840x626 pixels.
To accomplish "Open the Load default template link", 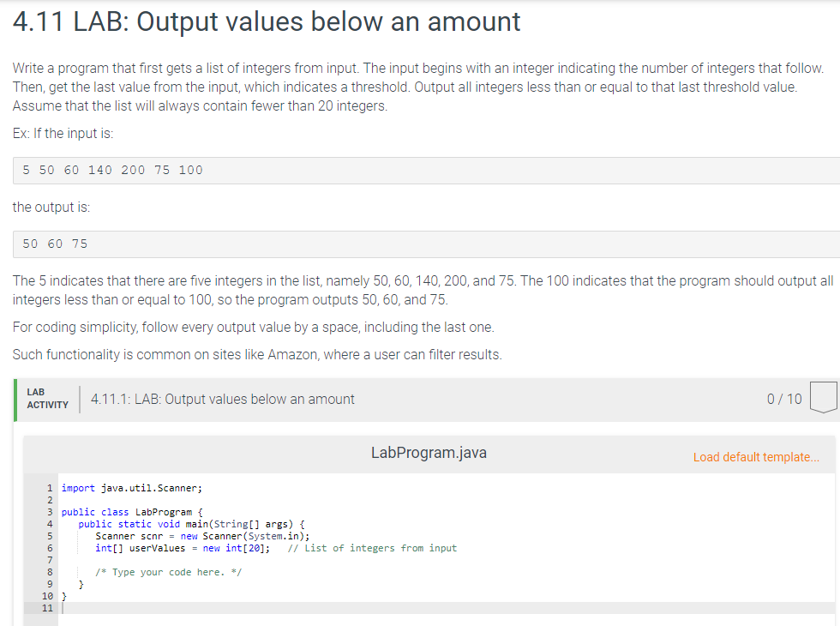I will coord(756,457).
